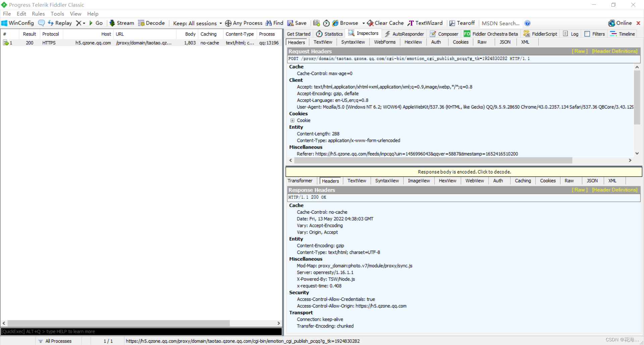Viewport: 644px width, 345px height.
Task: Click the Remove (X) sessions button
Action: 78,23
